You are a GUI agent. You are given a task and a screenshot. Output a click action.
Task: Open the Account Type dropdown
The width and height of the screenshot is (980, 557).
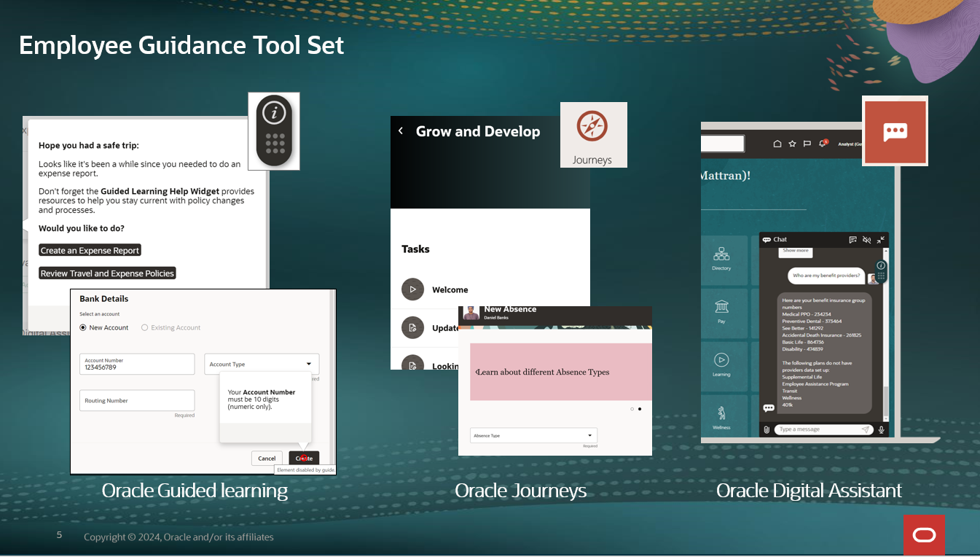[262, 364]
